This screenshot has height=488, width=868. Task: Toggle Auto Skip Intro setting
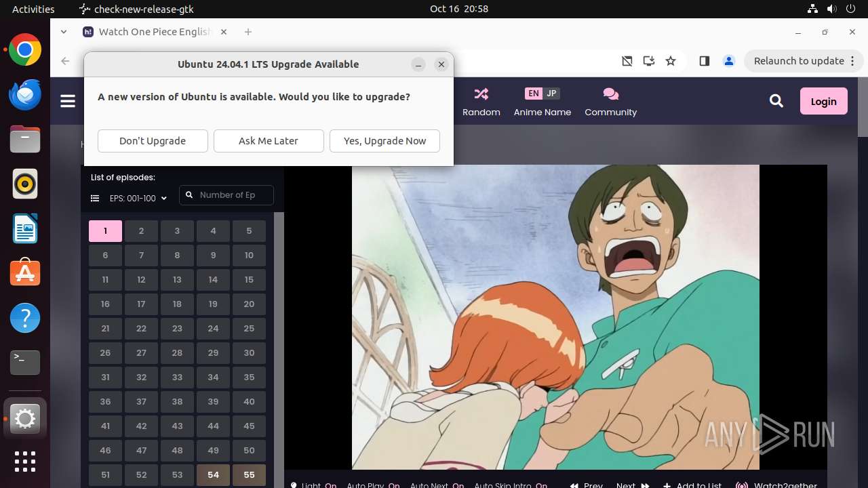511,485
